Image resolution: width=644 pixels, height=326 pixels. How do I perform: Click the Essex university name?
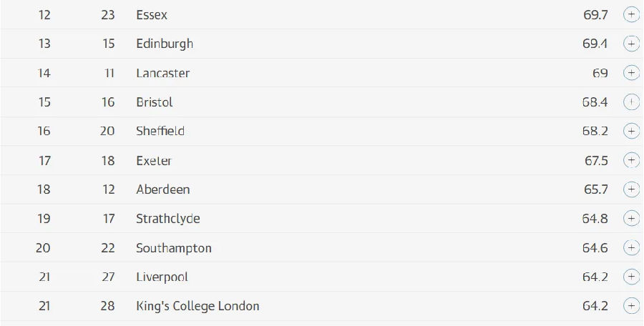pyautogui.click(x=152, y=14)
